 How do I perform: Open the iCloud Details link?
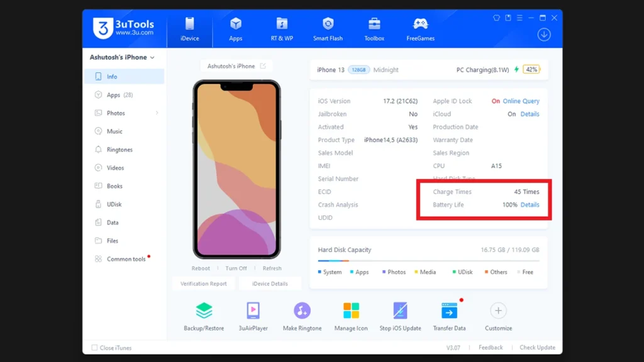530,114
